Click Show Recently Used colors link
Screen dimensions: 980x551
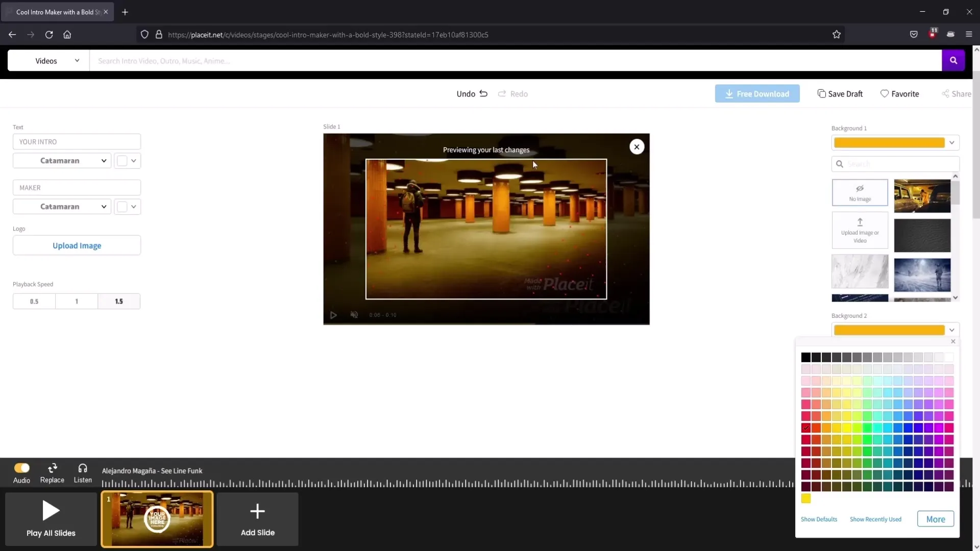(875, 519)
